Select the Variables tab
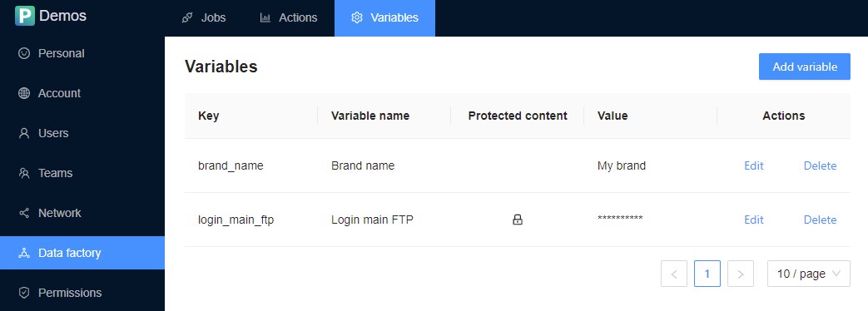 point(384,17)
